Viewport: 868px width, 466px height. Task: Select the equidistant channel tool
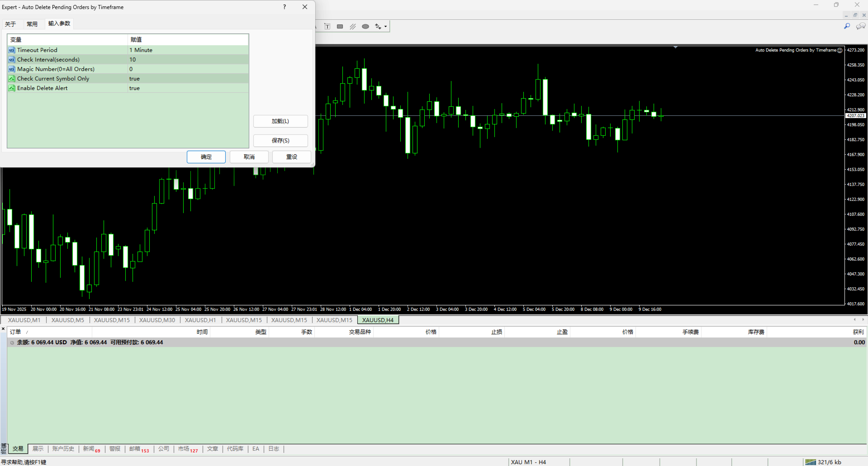[353, 26]
